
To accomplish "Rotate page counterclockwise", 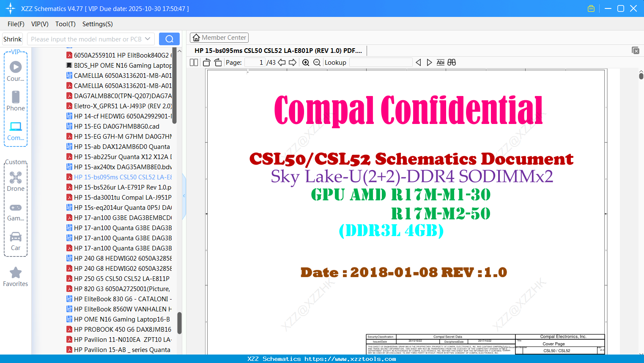I will tap(207, 62).
